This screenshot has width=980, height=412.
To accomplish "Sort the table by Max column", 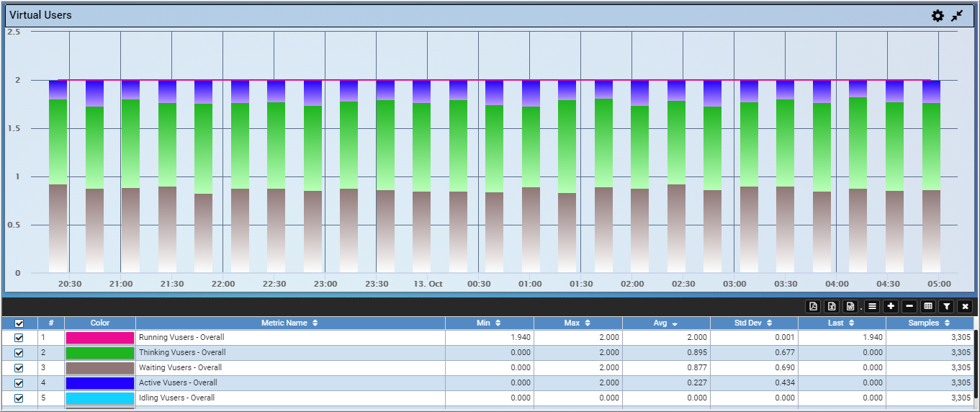I will coord(578,323).
